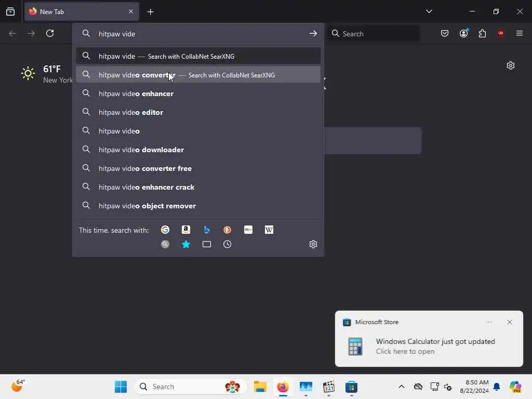Reload the current page

pos(50,33)
